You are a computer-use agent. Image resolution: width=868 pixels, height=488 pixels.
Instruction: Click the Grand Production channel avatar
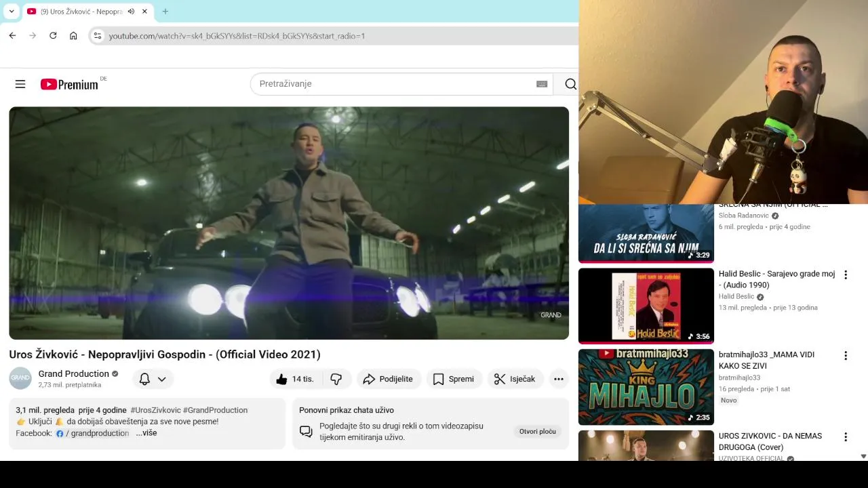[20, 378]
